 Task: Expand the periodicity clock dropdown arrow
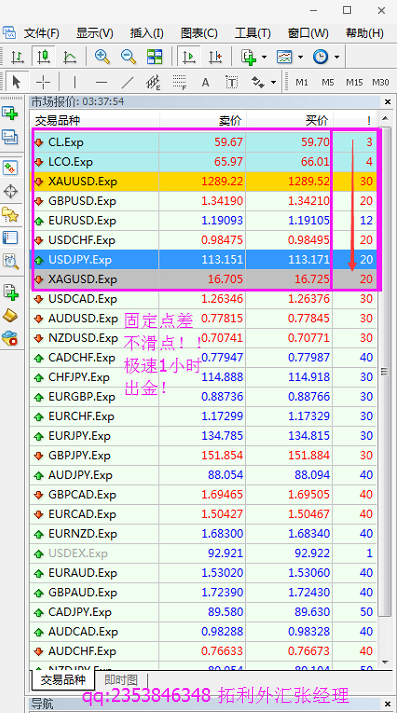tap(337, 57)
